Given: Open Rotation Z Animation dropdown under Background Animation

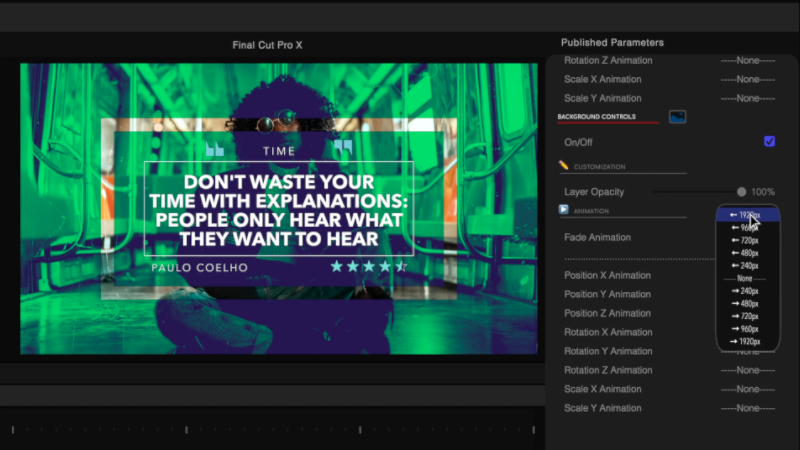Looking at the screenshot, I should click(x=748, y=370).
